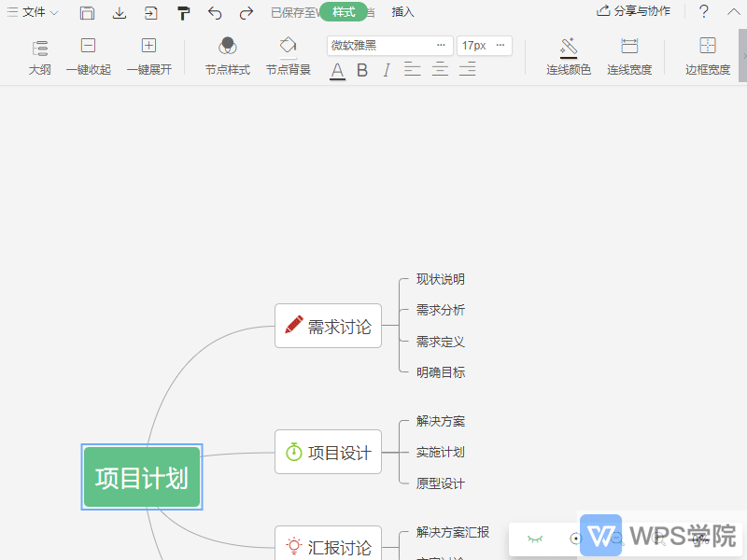Align text left
This screenshot has width=747, height=560.
click(412, 69)
